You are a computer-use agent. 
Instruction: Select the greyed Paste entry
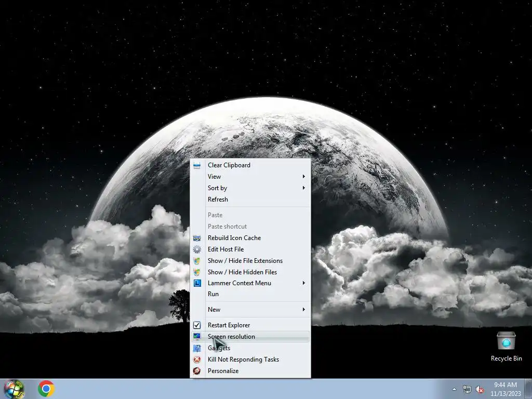coord(250,215)
